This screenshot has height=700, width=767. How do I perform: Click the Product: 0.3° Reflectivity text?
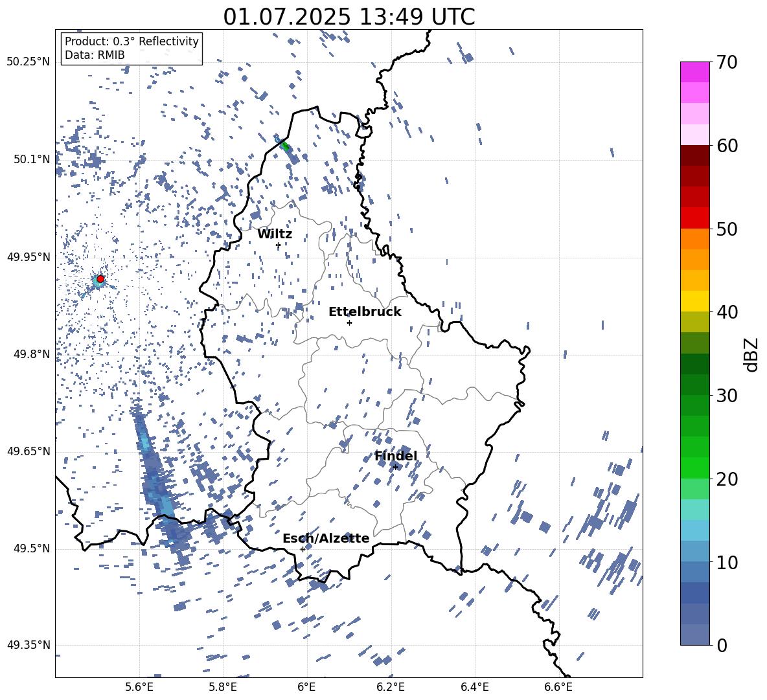132,41
